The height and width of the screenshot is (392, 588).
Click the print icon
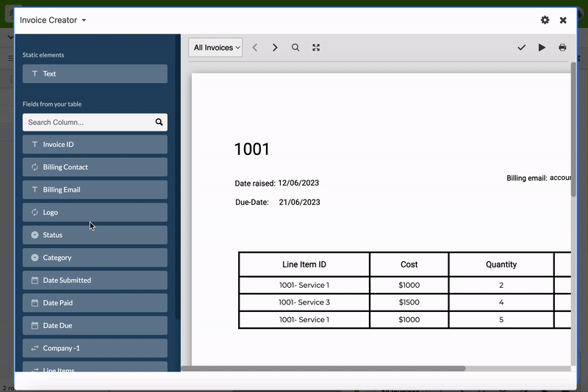(562, 48)
